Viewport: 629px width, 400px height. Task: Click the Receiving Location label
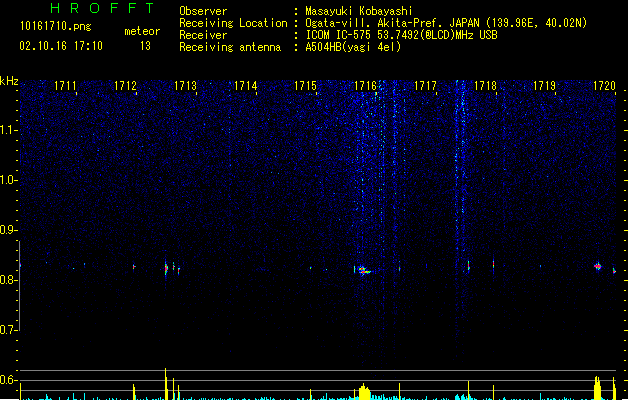[x=233, y=23]
